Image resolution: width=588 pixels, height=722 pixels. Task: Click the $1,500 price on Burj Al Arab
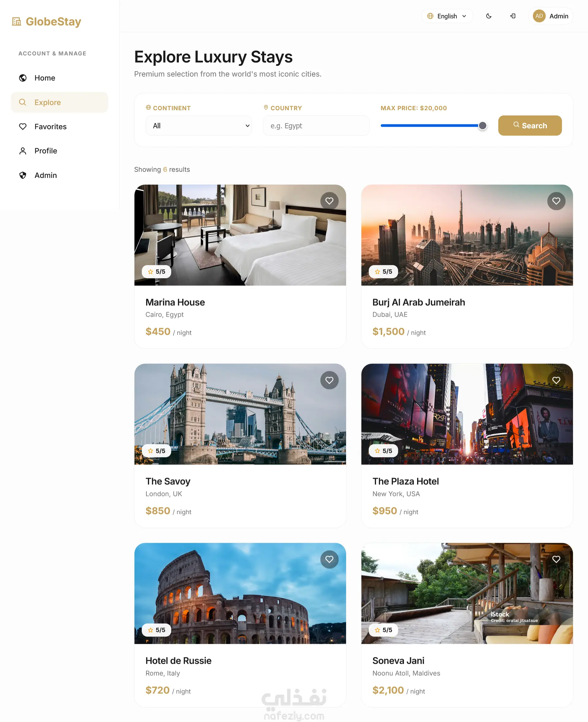[x=389, y=332]
